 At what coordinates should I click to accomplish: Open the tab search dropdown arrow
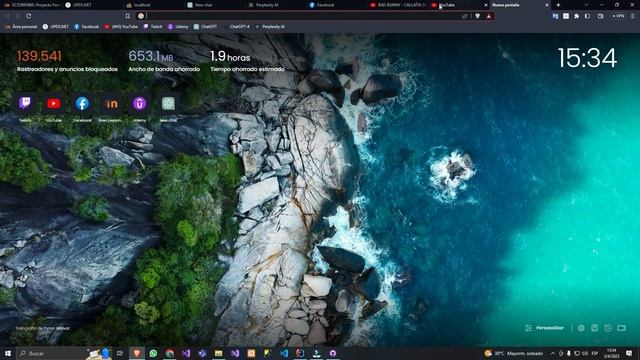pos(586,5)
